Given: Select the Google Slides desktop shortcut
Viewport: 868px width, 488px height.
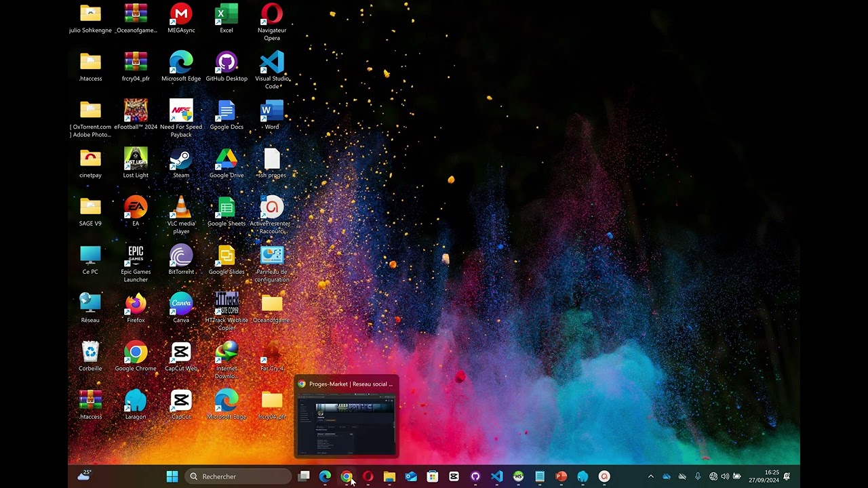Looking at the screenshot, I should click(x=226, y=260).
